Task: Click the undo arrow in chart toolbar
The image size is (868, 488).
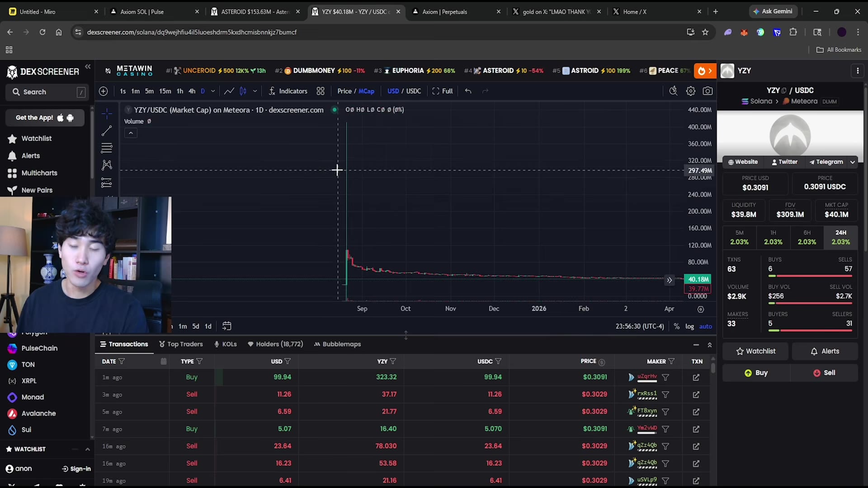Action: pos(468,91)
